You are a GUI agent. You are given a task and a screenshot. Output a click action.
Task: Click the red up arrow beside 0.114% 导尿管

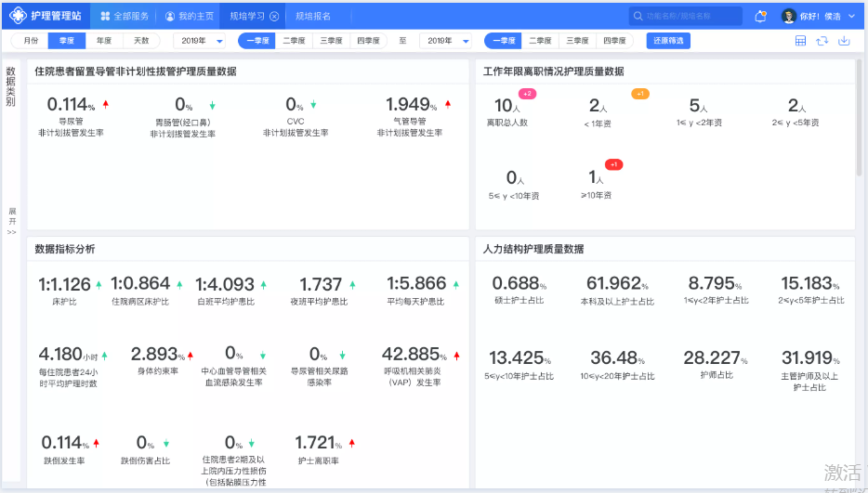[x=106, y=104]
